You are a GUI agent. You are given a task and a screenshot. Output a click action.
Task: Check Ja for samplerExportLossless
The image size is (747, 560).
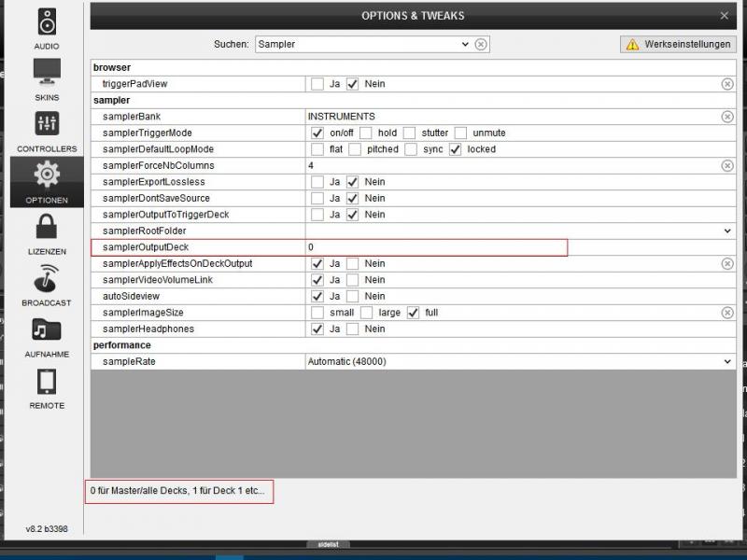pos(317,182)
